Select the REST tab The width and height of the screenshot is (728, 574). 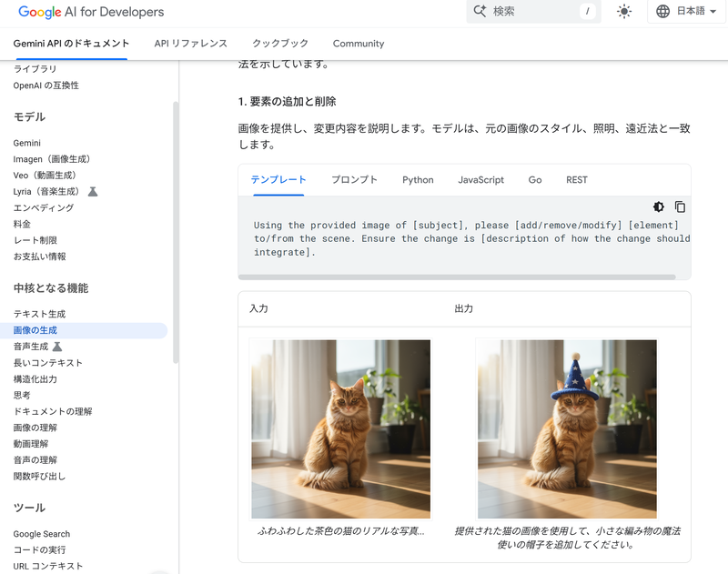click(576, 180)
